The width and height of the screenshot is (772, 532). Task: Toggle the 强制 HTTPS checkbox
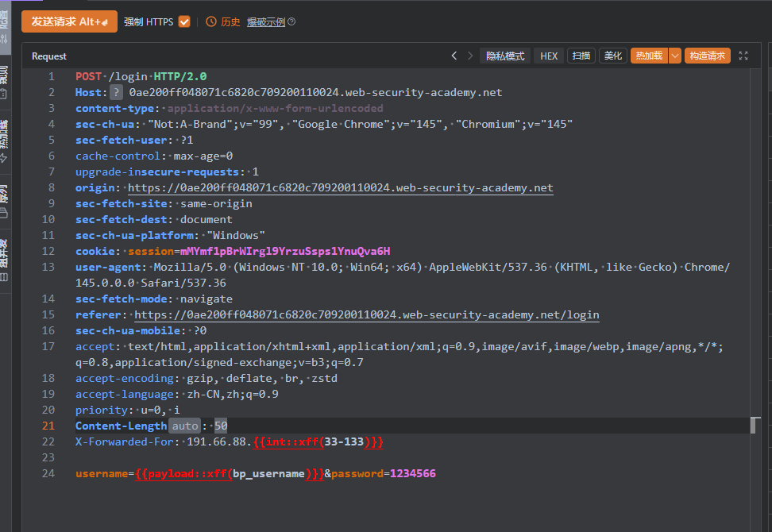(x=184, y=22)
